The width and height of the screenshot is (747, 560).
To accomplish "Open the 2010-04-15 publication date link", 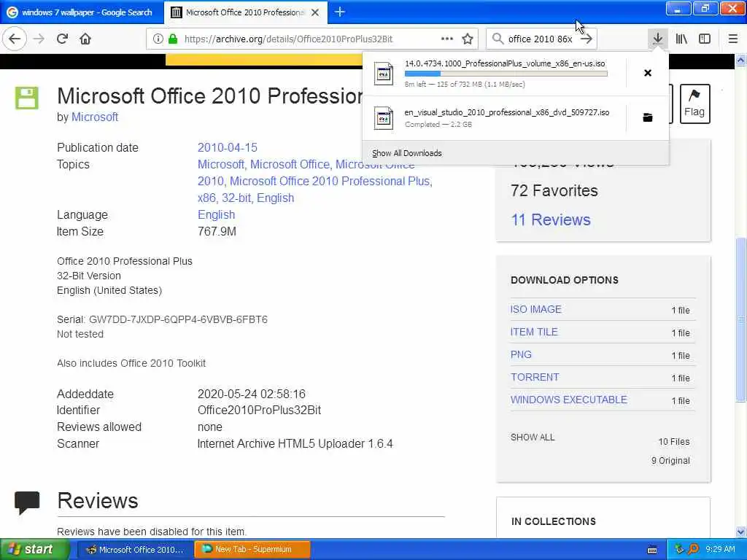I will [x=228, y=147].
